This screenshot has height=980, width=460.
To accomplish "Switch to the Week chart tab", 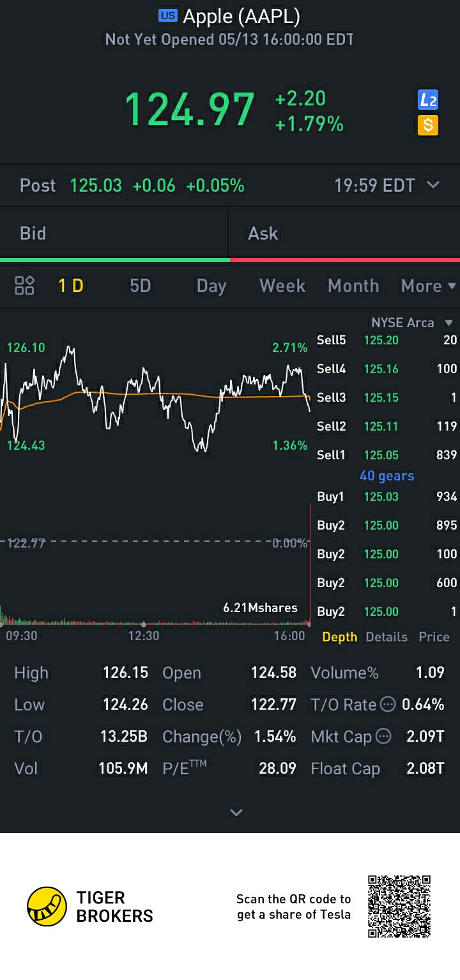I will click(x=282, y=286).
